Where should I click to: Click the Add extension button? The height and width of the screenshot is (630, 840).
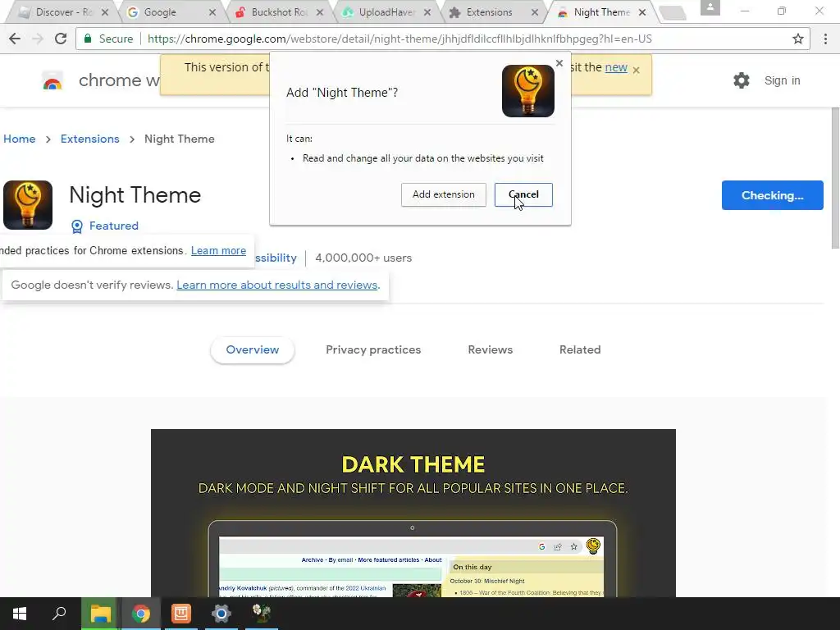pyautogui.click(x=444, y=194)
